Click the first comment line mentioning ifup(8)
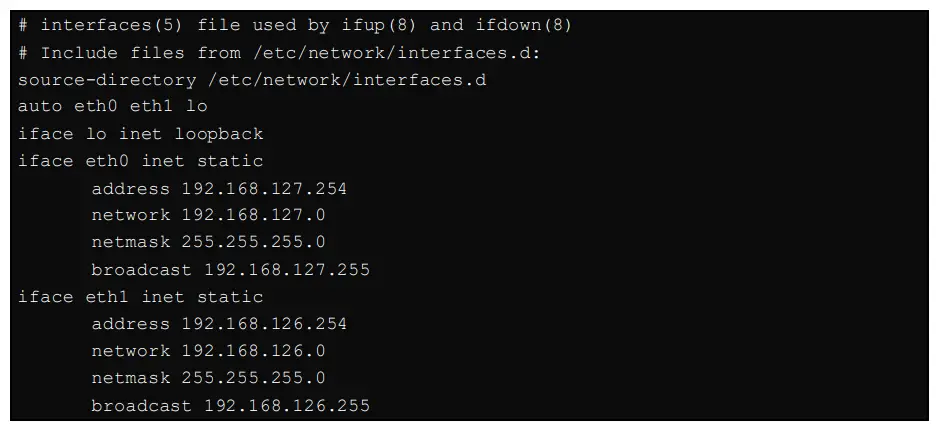The width and height of the screenshot is (941, 425). (294, 25)
